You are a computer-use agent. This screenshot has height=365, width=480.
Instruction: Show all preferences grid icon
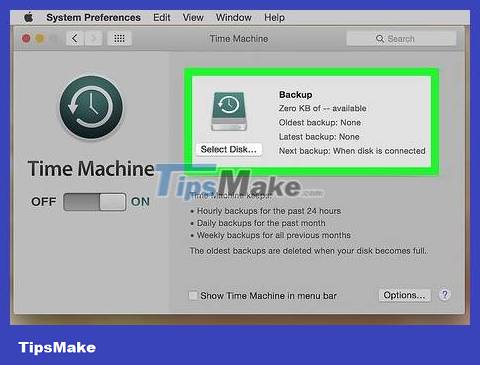click(119, 38)
